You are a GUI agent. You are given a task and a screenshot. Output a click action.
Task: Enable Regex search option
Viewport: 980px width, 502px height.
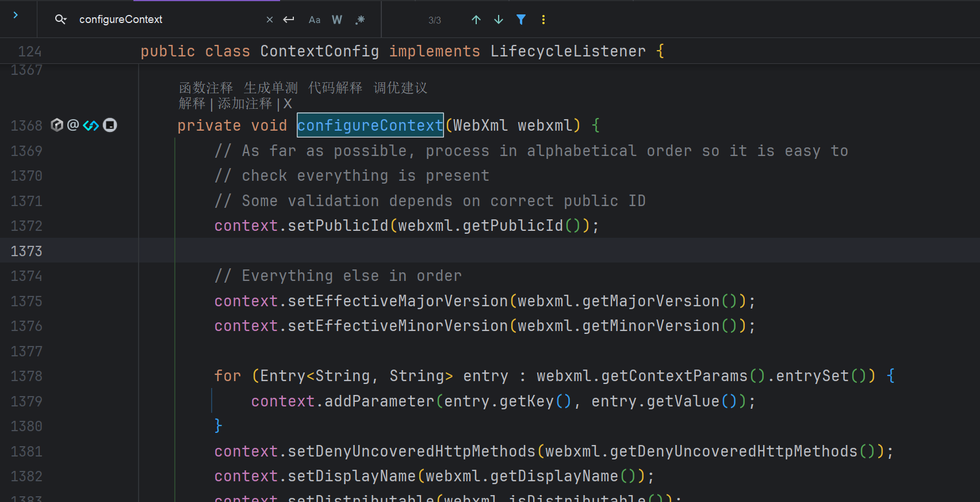click(360, 20)
